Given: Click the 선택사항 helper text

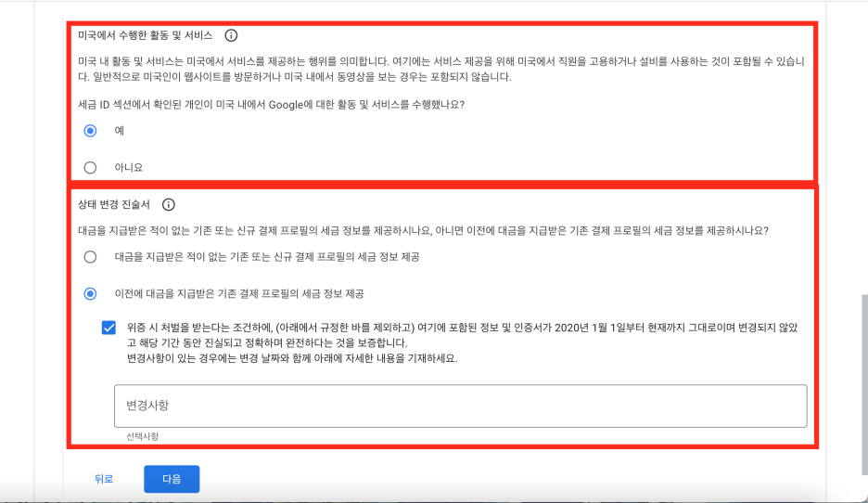Looking at the screenshot, I should tap(142, 436).
